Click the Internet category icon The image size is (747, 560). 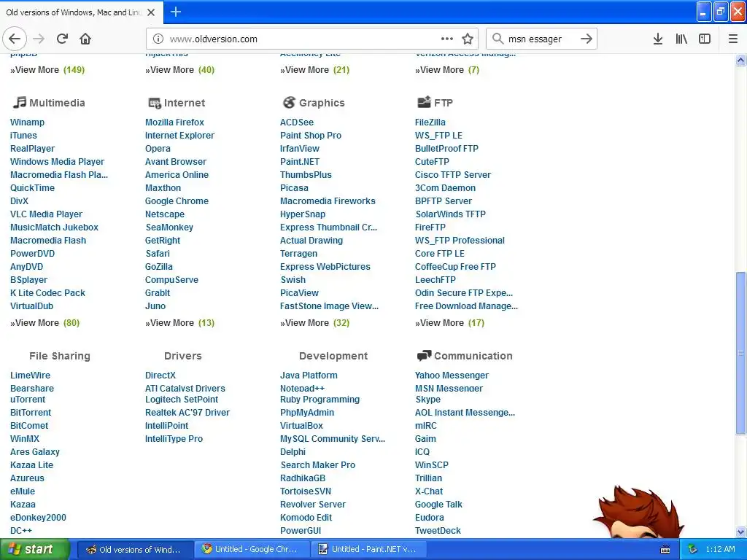point(155,103)
